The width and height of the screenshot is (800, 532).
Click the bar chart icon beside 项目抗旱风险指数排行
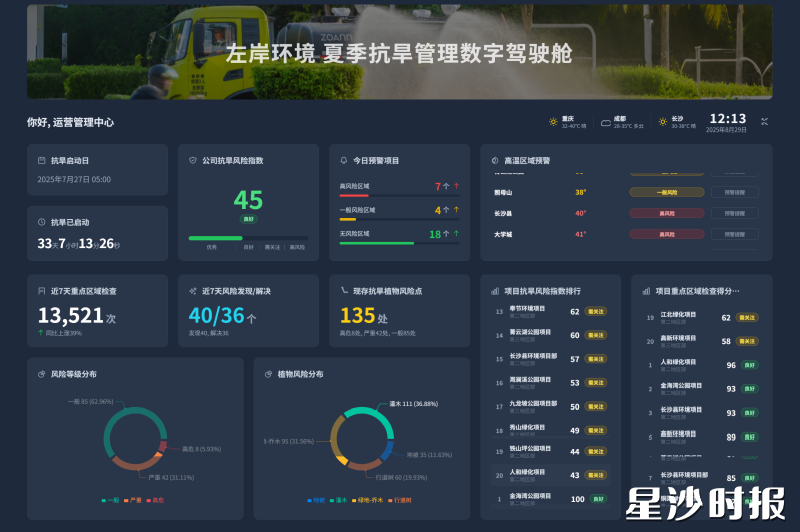point(495,291)
